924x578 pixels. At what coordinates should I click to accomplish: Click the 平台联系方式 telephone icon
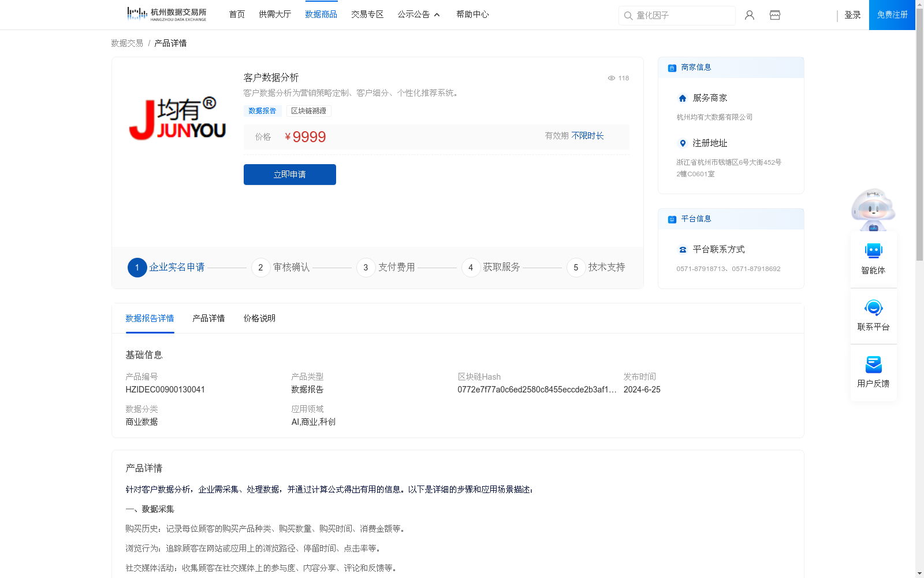click(x=683, y=250)
